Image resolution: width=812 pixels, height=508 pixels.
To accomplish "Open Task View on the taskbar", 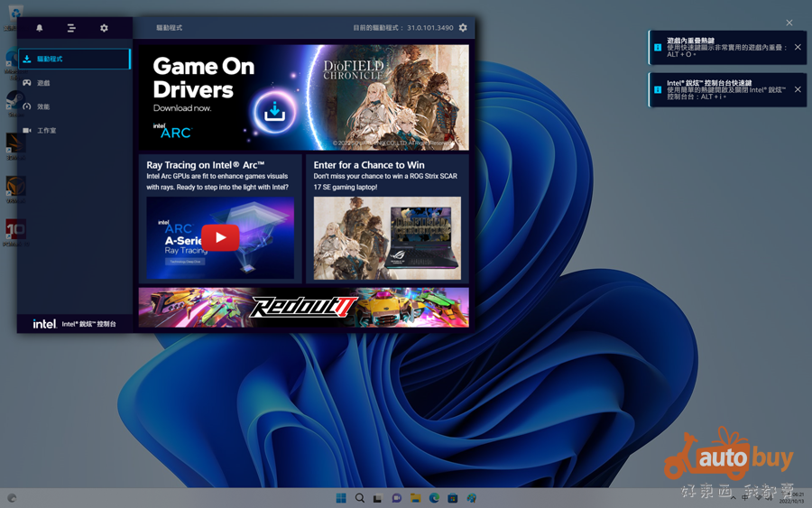I will tap(377, 498).
